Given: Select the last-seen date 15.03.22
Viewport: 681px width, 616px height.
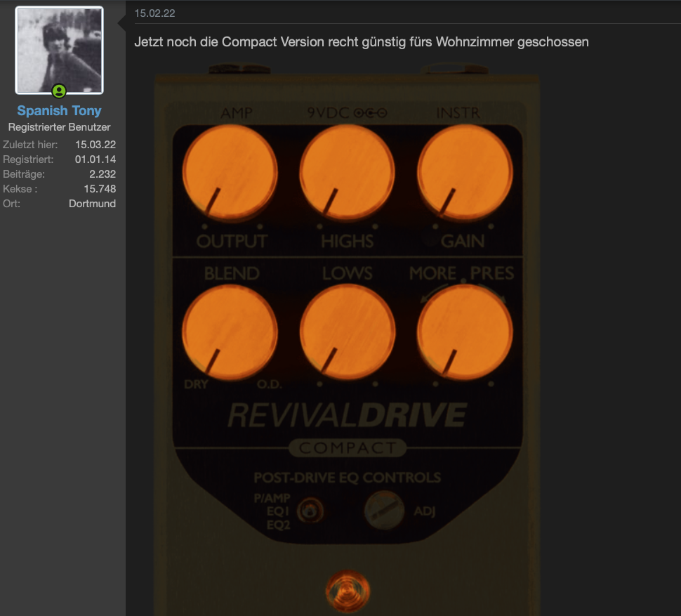Looking at the screenshot, I should click(x=95, y=145).
